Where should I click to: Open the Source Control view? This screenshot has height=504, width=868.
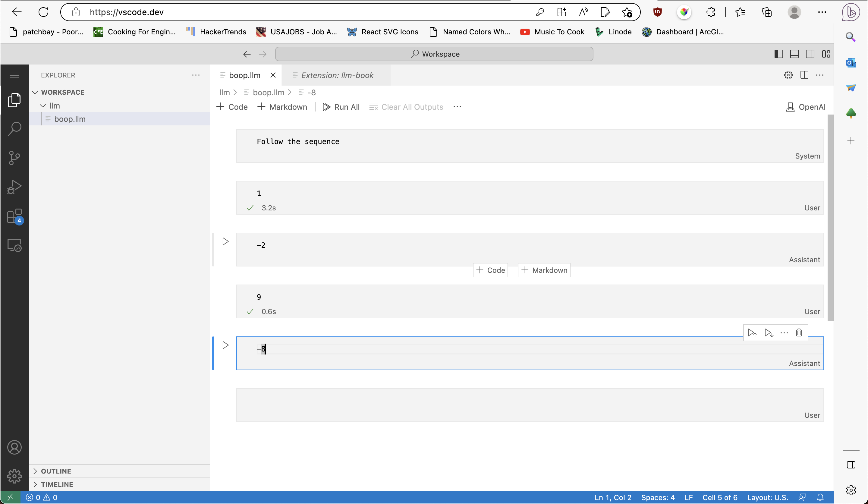14,158
